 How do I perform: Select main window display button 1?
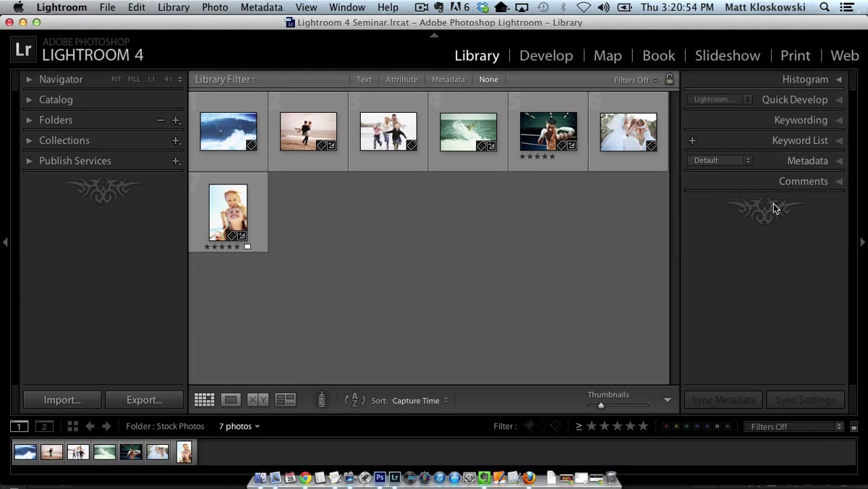point(20,427)
